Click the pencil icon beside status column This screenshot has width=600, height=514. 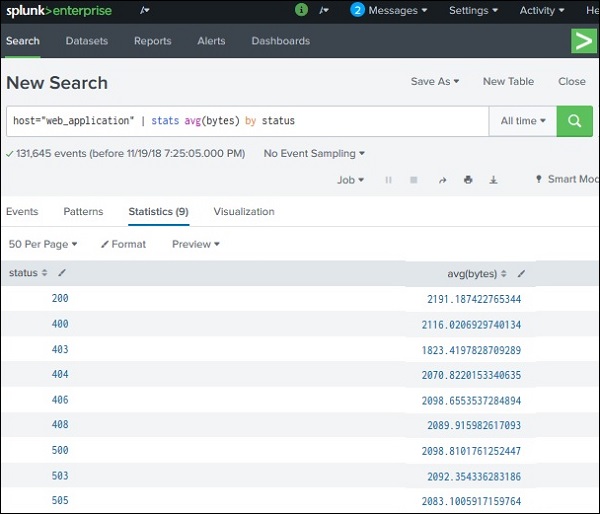click(62, 273)
